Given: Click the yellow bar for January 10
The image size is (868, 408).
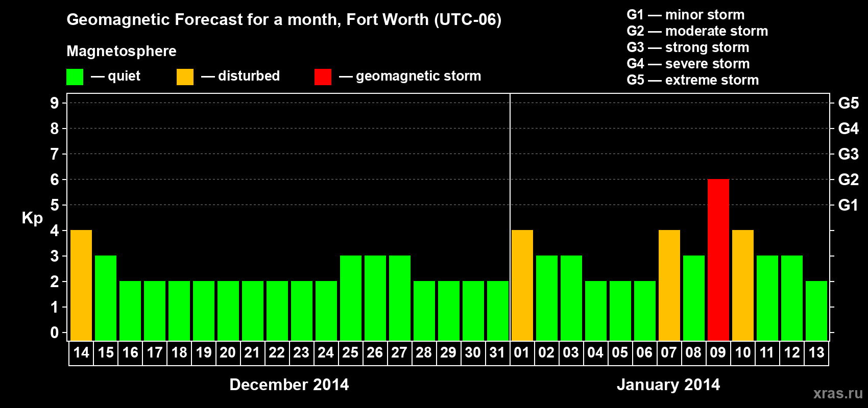Looking at the screenshot, I should point(743,286).
